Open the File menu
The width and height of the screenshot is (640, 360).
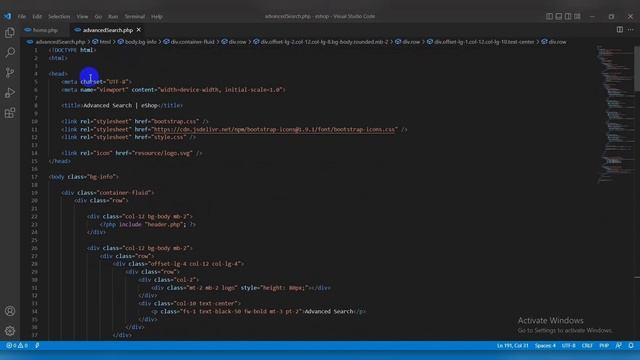click(x=22, y=17)
